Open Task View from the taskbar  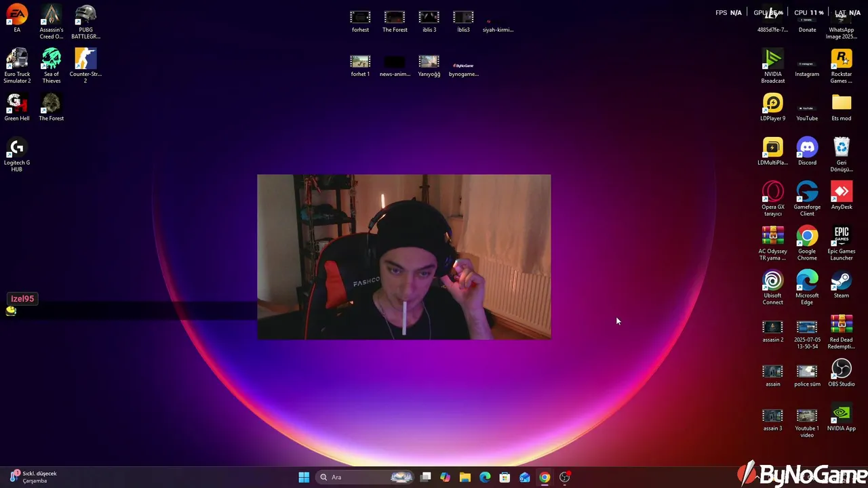click(x=425, y=477)
